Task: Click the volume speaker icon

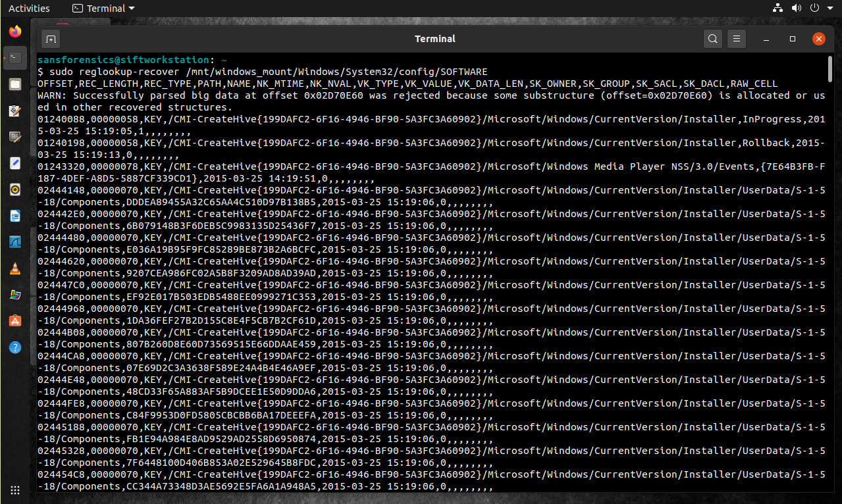Action: [796, 9]
